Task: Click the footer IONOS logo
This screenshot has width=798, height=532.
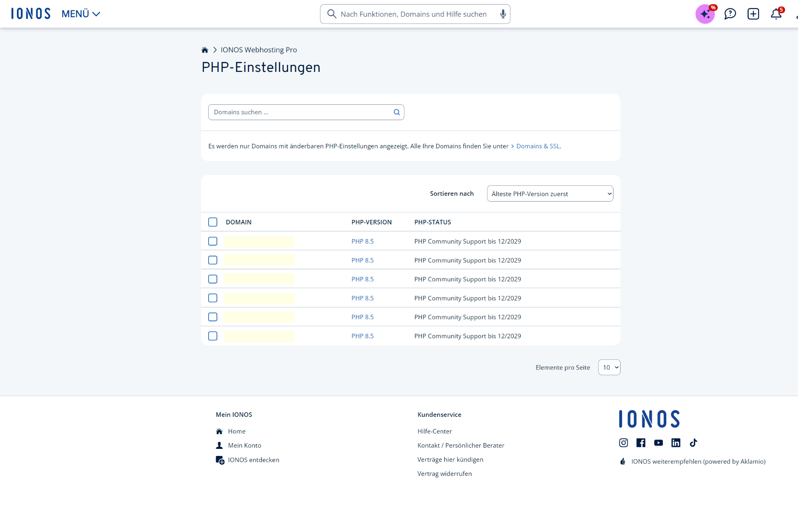Action: point(649,419)
